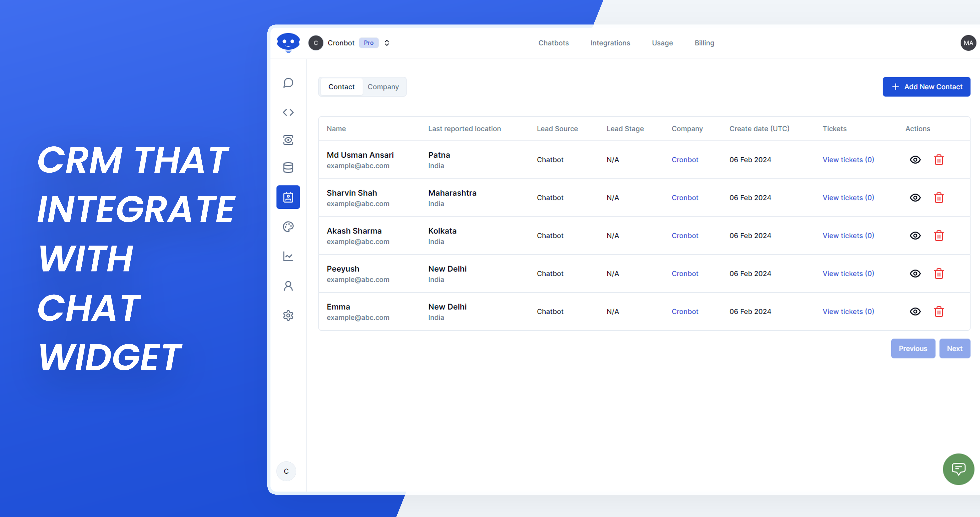
Task: Open the settings gear sidebar icon
Action: tap(288, 315)
